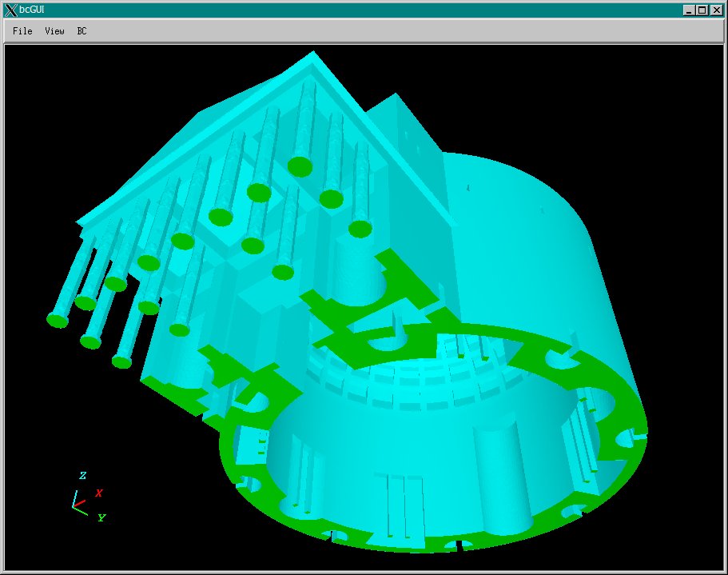Open the File menu
The width and height of the screenshot is (728, 575).
click(x=22, y=31)
